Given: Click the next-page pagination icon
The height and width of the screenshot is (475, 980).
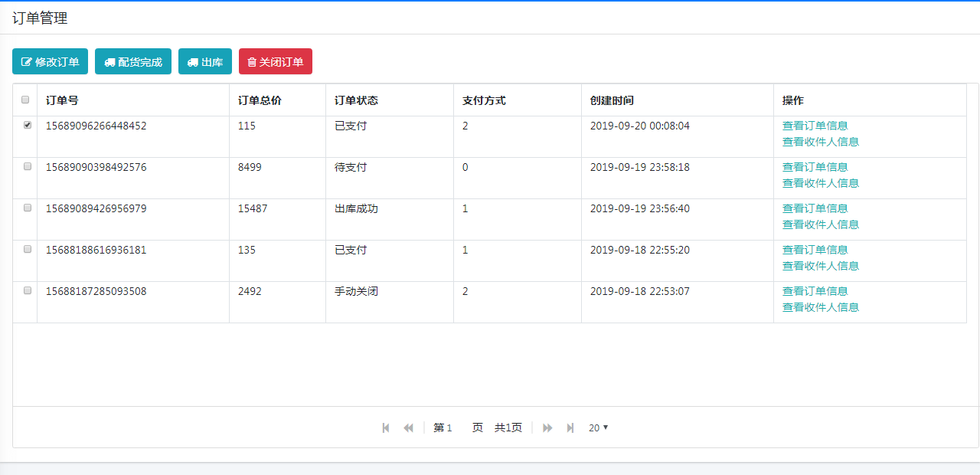Looking at the screenshot, I should 547,427.
